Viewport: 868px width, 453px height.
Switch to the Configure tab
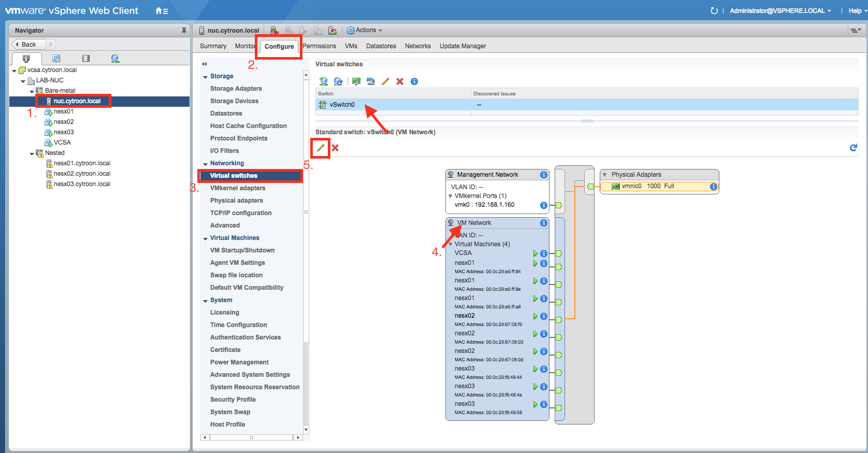(279, 47)
